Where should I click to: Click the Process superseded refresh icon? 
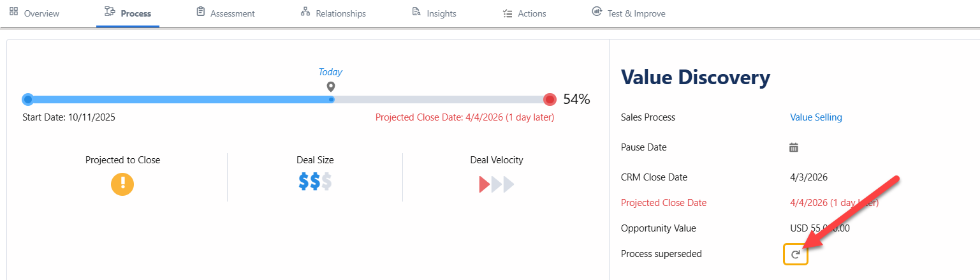coord(795,254)
